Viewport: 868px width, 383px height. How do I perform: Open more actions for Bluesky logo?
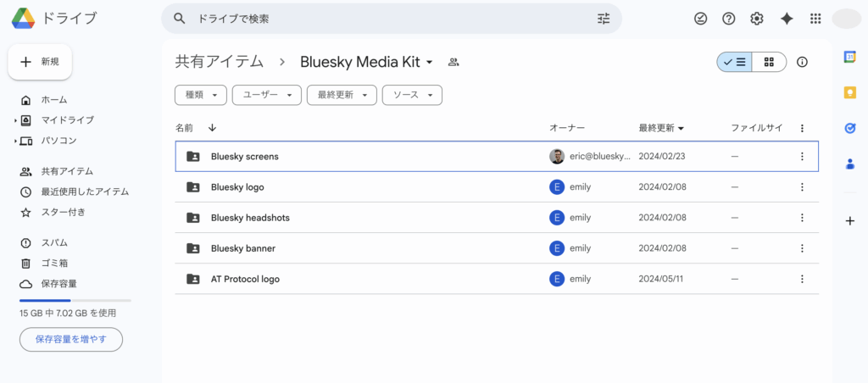[802, 187]
